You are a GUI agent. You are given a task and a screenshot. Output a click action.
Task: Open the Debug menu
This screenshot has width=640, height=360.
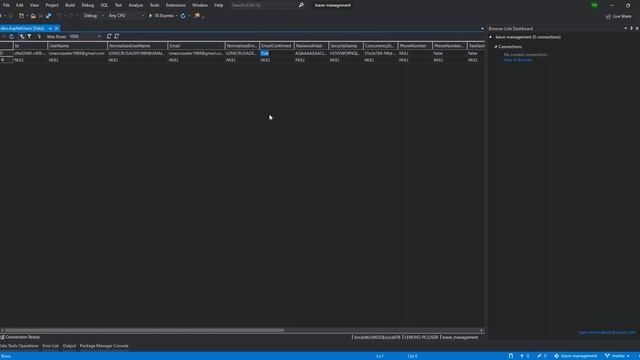pyautogui.click(x=87, y=5)
